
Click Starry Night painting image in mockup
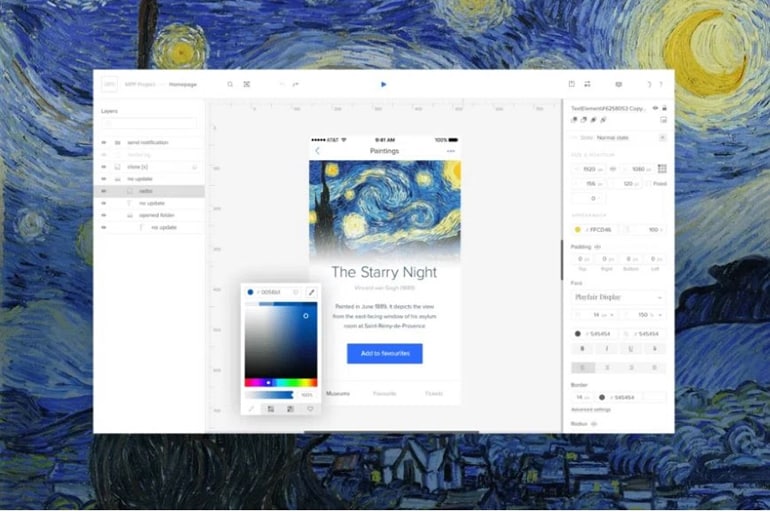coord(385,210)
